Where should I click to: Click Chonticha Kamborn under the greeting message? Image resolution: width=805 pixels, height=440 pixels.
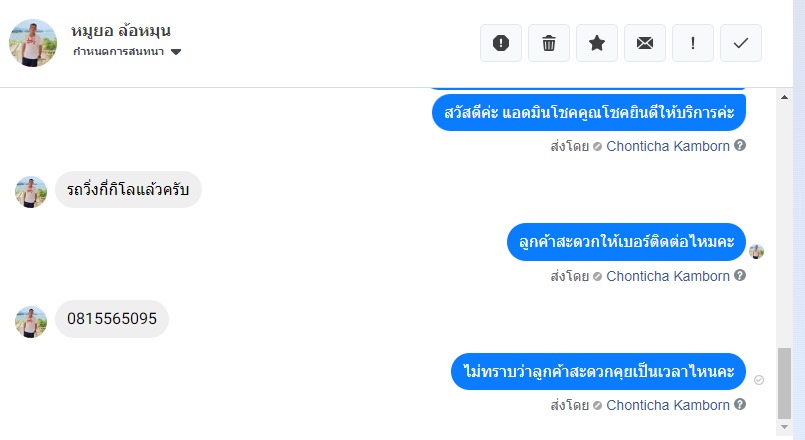tap(668, 146)
